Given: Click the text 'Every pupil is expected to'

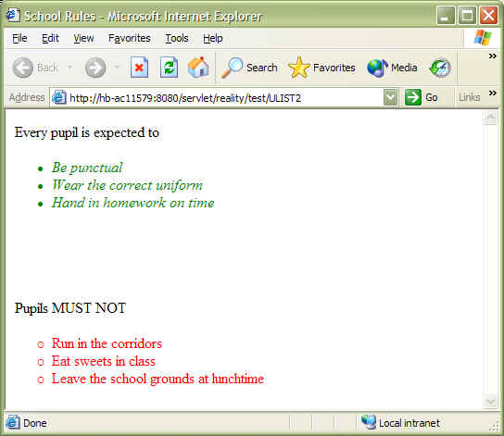Looking at the screenshot, I should tap(87, 132).
